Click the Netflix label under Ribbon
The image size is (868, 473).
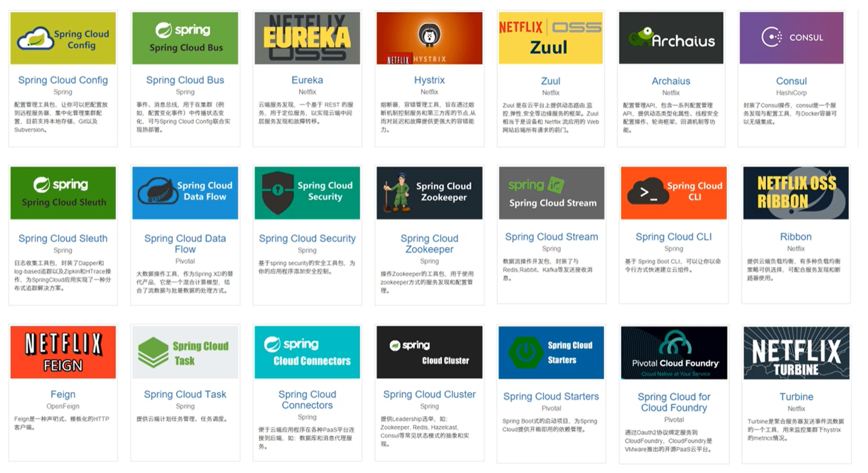[x=796, y=248]
